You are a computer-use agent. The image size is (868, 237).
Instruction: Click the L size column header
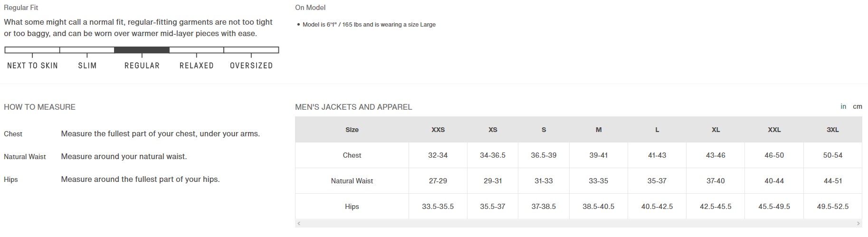click(x=657, y=130)
